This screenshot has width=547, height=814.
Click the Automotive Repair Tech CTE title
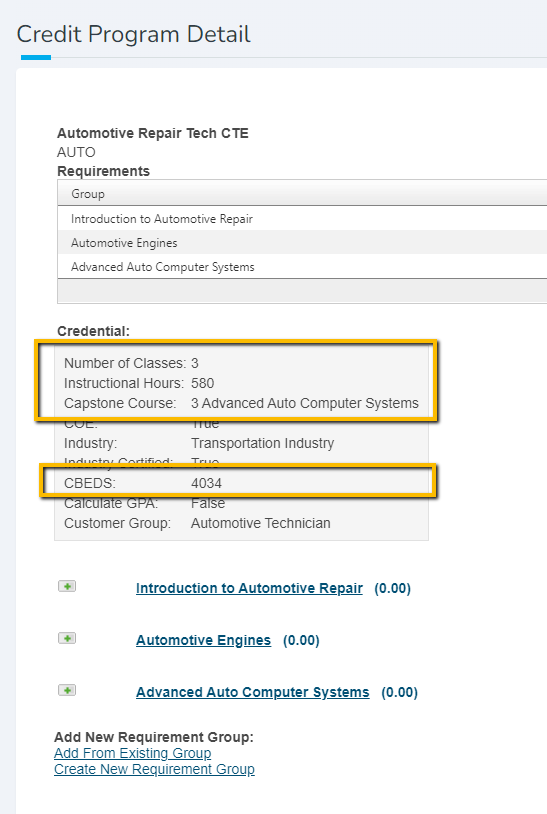[x=153, y=133]
